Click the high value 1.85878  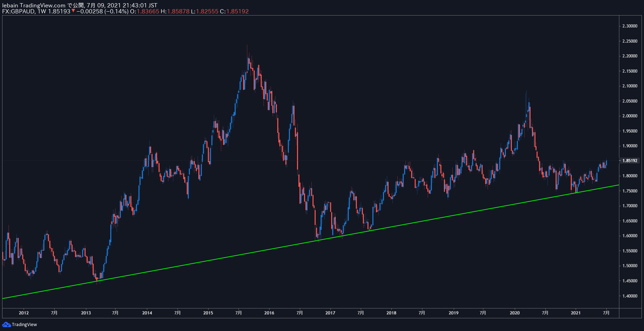tap(178, 11)
